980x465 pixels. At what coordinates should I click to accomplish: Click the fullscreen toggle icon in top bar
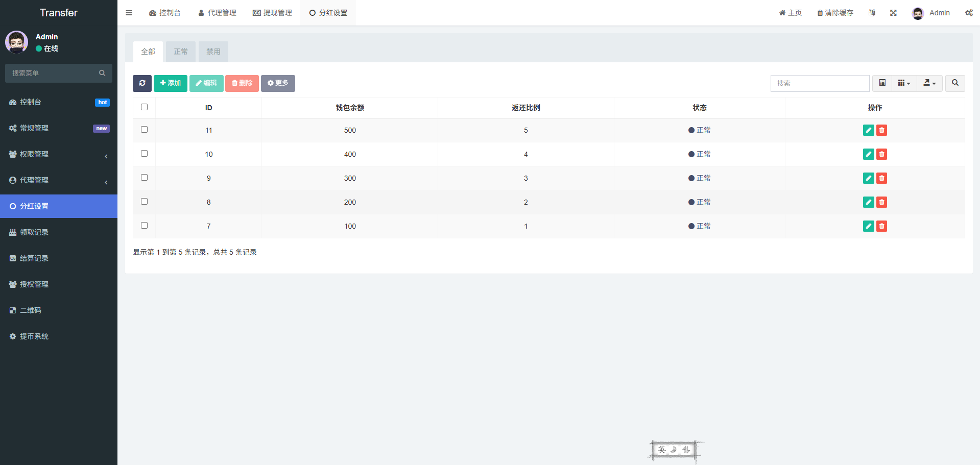893,13
